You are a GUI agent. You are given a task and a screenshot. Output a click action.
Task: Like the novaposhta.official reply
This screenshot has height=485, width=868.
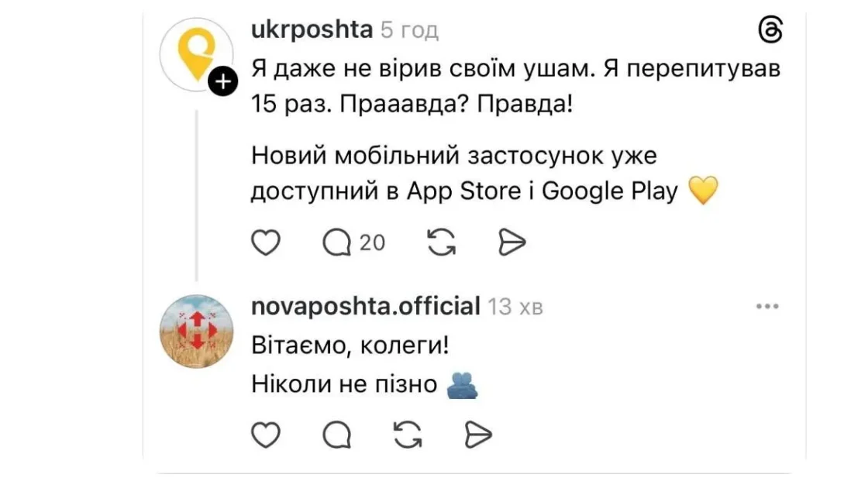[266, 435]
